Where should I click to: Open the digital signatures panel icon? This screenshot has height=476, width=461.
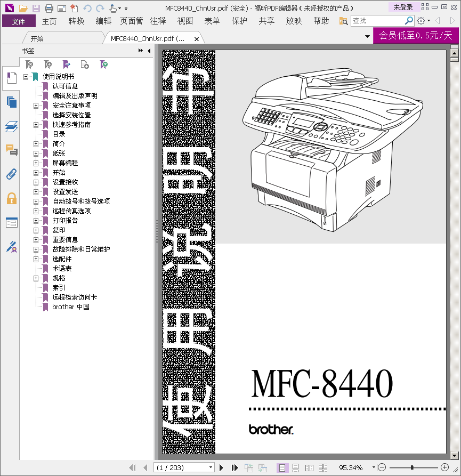(x=12, y=247)
